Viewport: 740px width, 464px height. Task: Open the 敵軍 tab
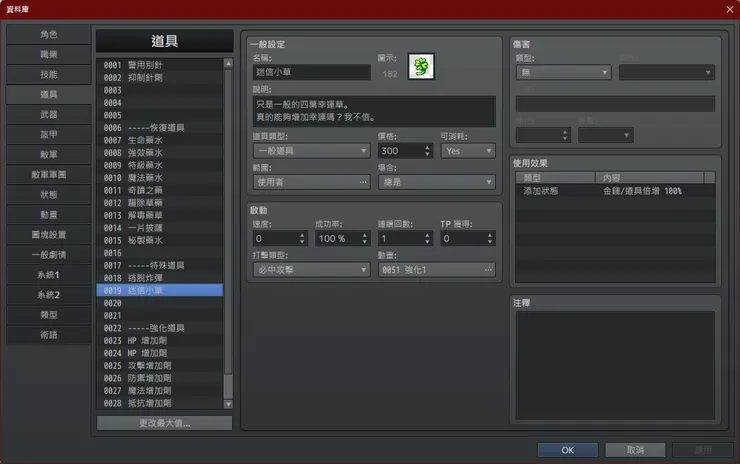coord(49,155)
